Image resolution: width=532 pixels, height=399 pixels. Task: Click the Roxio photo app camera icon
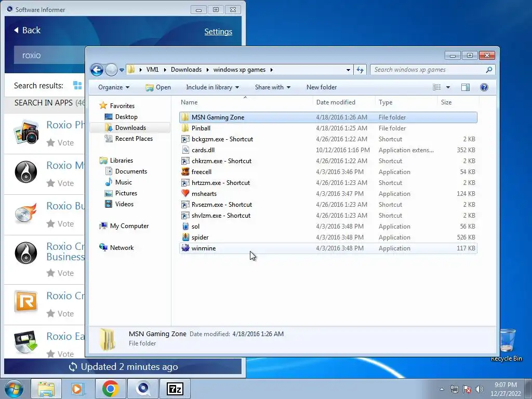coord(26,132)
